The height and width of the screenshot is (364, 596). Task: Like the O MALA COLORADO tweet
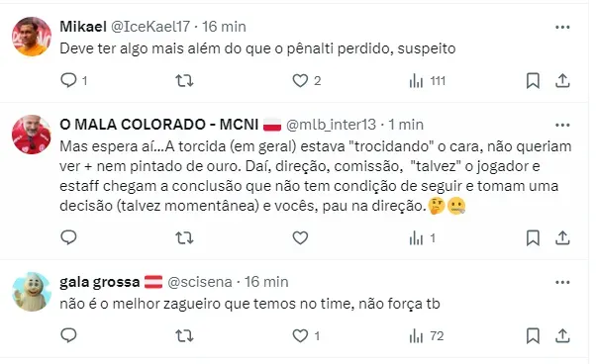click(300, 238)
